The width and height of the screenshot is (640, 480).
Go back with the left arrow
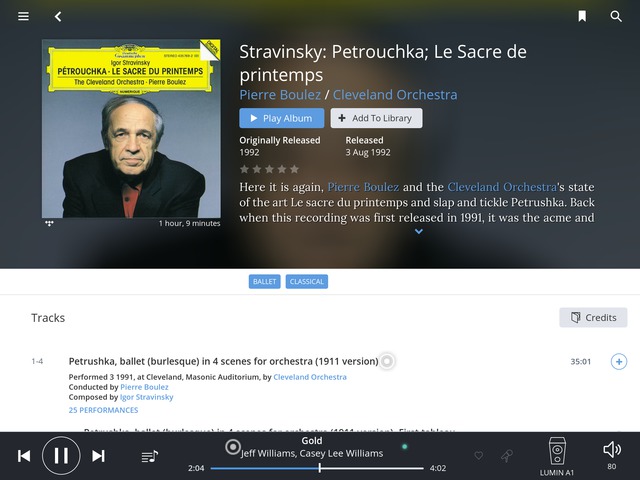[58, 16]
